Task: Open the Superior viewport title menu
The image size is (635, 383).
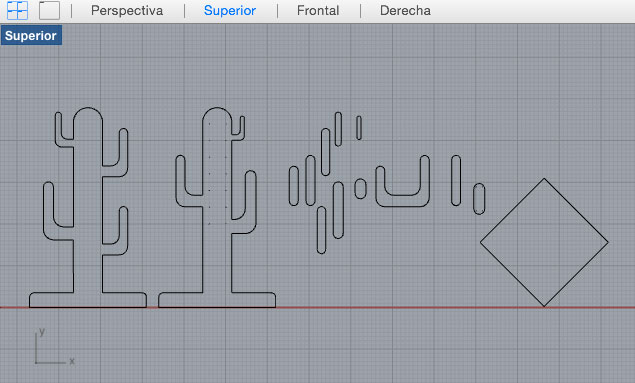Action: (31, 36)
